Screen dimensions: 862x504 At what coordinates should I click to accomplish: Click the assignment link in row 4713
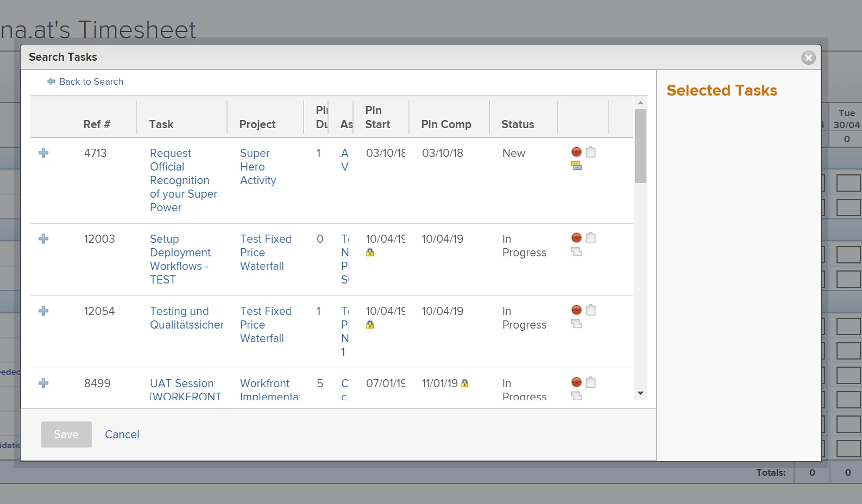coord(345,160)
